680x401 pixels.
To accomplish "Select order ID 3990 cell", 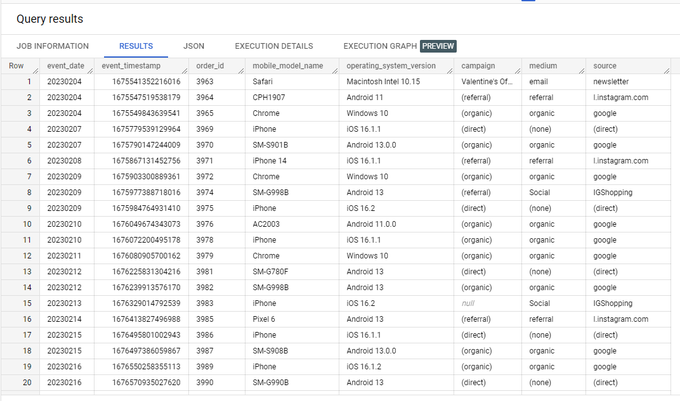I will click(206, 381).
